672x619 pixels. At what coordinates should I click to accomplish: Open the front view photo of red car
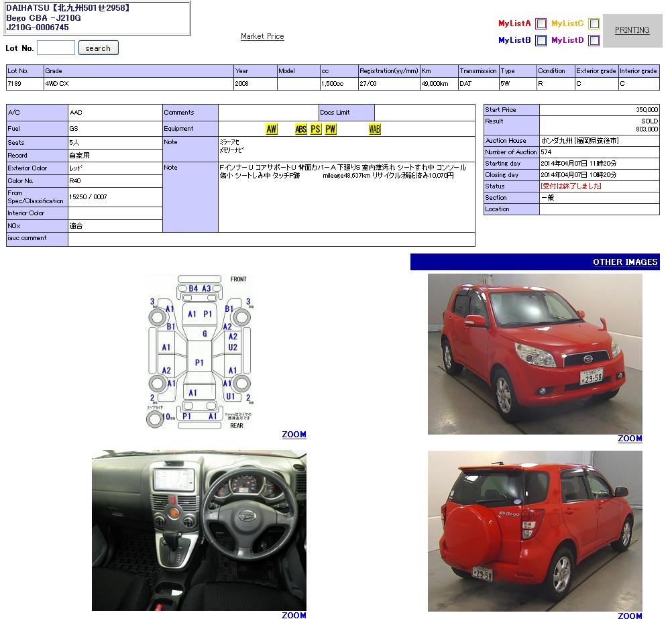pos(535,353)
